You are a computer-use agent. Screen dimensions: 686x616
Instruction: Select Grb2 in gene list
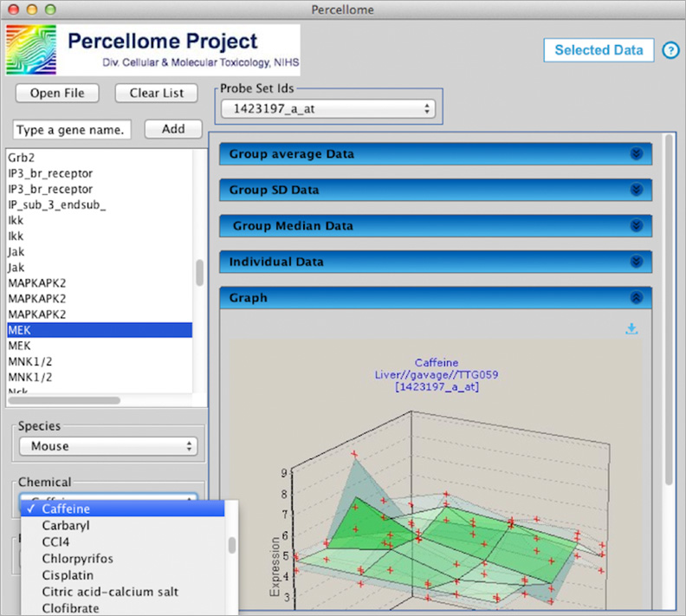point(100,158)
